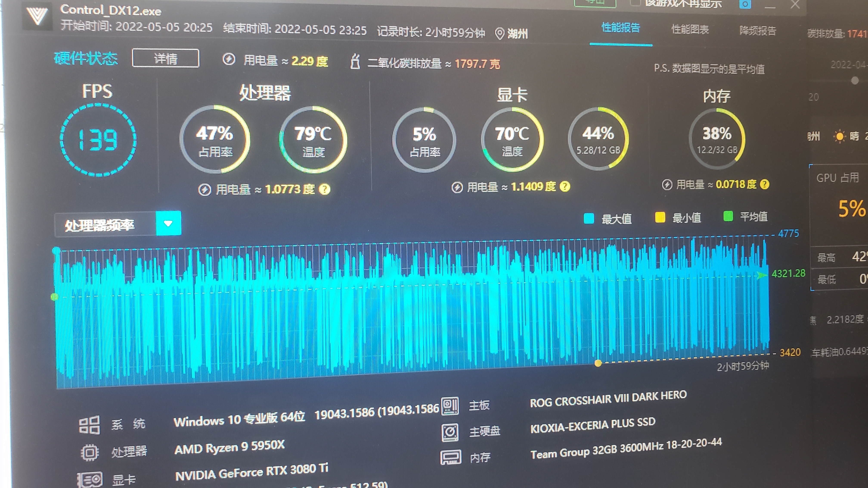Screen dimensions: 868x488
Task: Click the power icon beside 用电量 ≈ 1.1409 度
Action: click(457, 187)
